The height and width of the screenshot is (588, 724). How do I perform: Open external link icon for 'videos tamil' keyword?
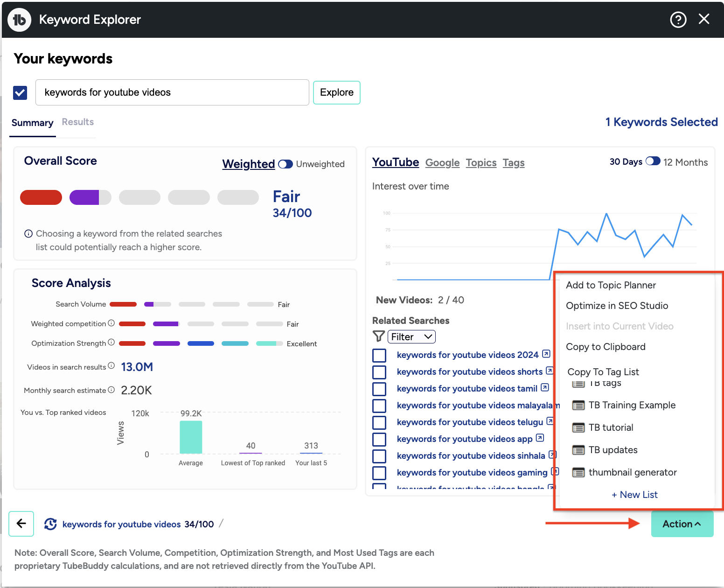tap(545, 387)
